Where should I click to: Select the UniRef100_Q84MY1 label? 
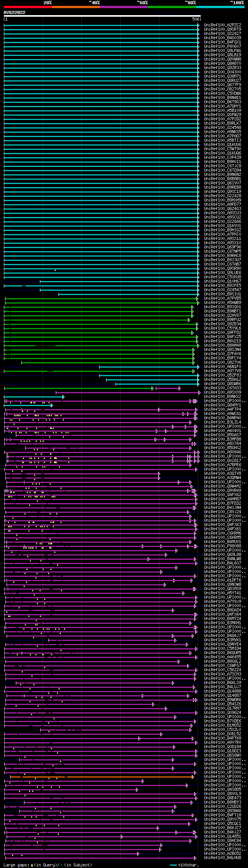click(x=222, y=405)
